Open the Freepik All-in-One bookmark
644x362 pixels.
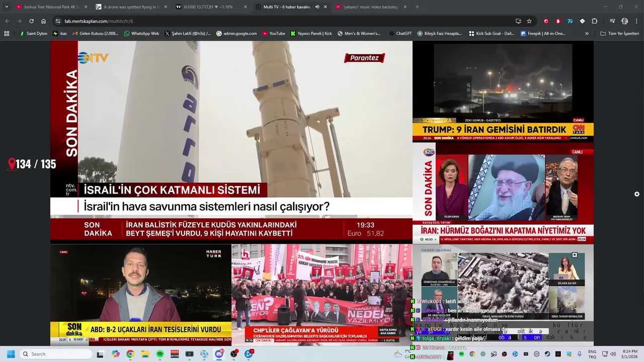point(543,34)
